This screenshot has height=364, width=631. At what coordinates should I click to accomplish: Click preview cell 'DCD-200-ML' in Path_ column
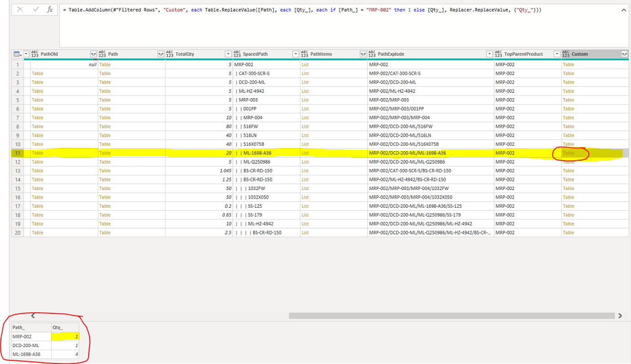point(31,345)
